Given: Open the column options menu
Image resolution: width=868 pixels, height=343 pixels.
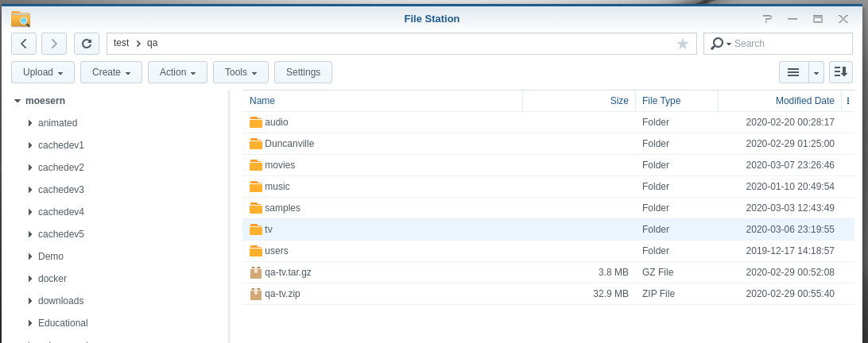Looking at the screenshot, I should (x=848, y=101).
